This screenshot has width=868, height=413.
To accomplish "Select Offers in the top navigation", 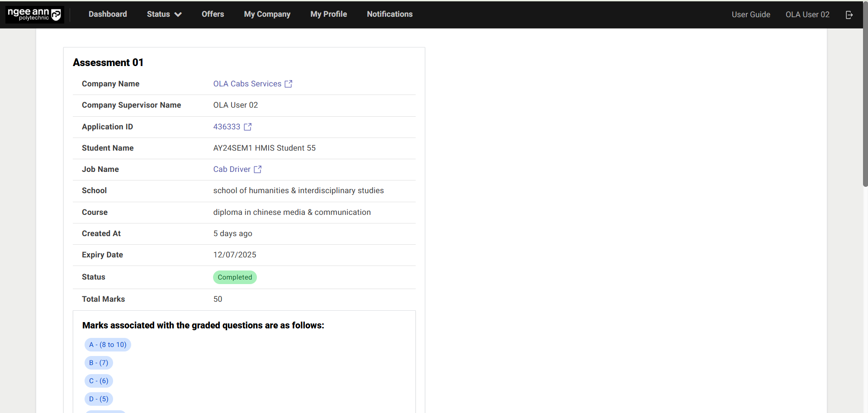I will (213, 14).
